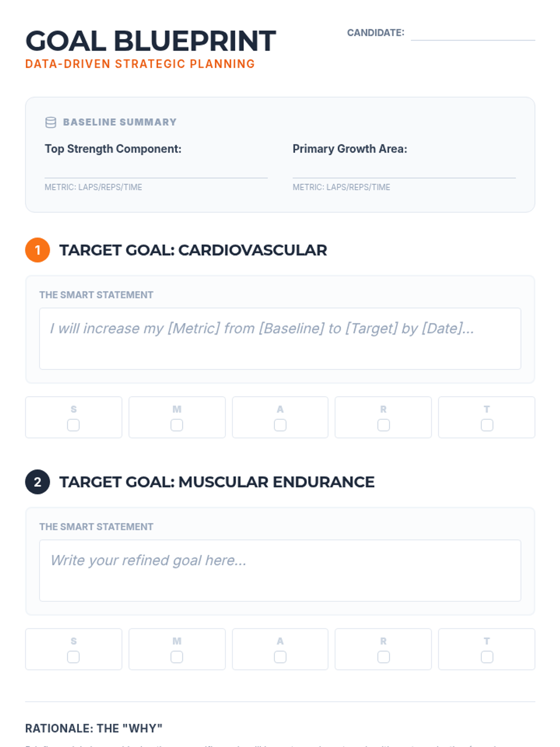This screenshot has height=747, width=560.
Task: Click the Rationale: The "Why" heading
Action: [x=94, y=728]
